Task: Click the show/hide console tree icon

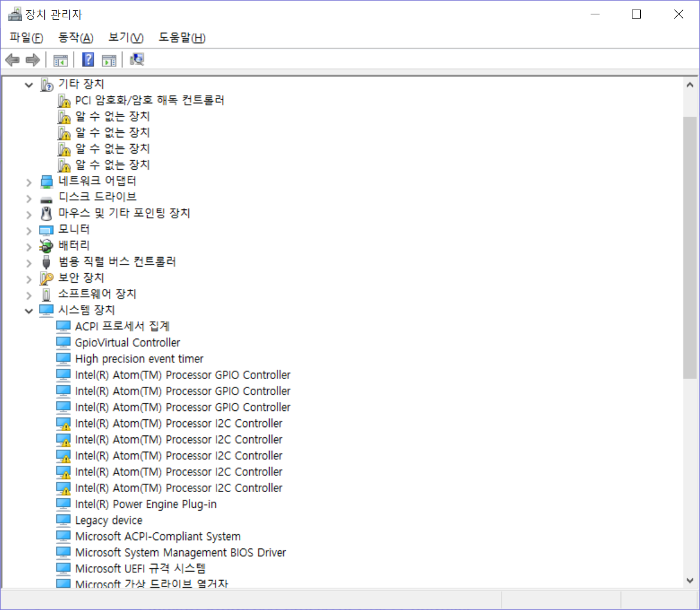Action: [60, 60]
